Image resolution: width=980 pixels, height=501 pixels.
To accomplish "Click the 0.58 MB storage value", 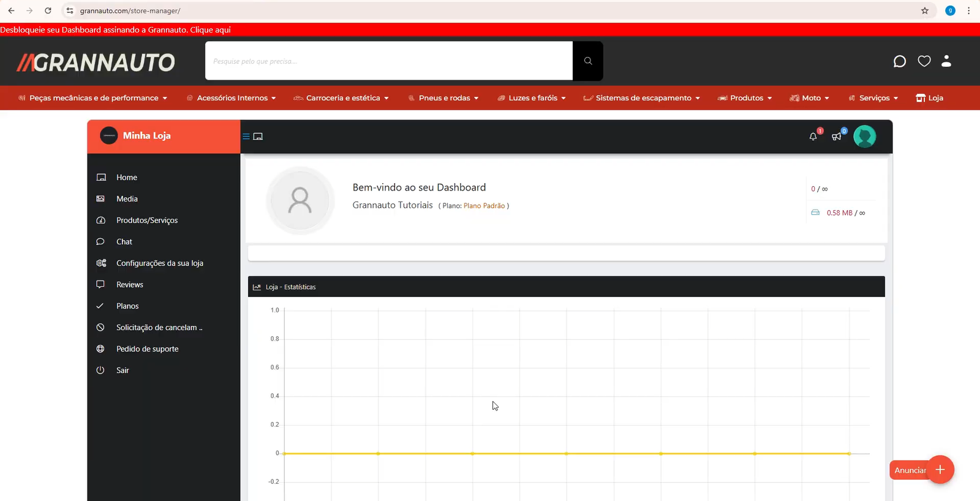I will [x=840, y=213].
